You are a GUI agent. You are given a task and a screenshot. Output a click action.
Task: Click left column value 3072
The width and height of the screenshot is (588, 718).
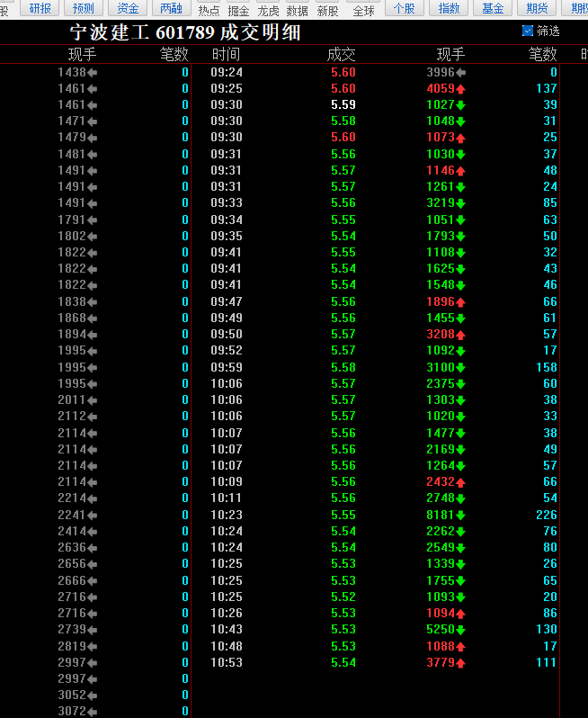[x=72, y=711]
